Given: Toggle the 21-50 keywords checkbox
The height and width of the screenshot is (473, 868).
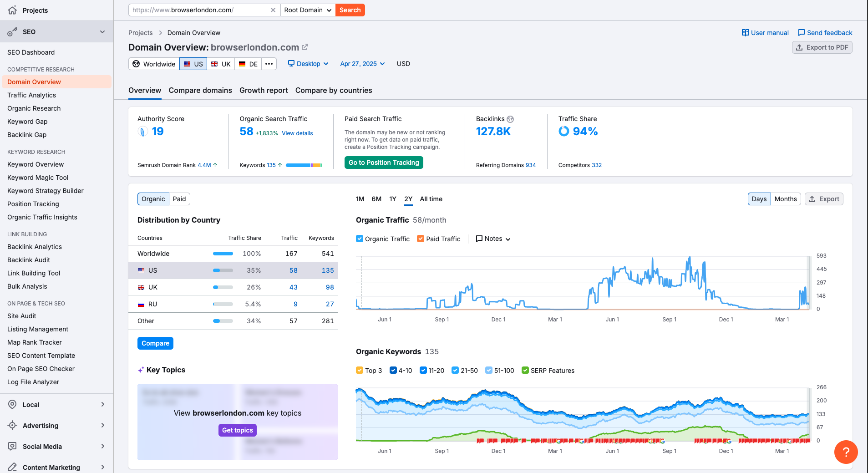Looking at the screenshot, I should point(455,370).
